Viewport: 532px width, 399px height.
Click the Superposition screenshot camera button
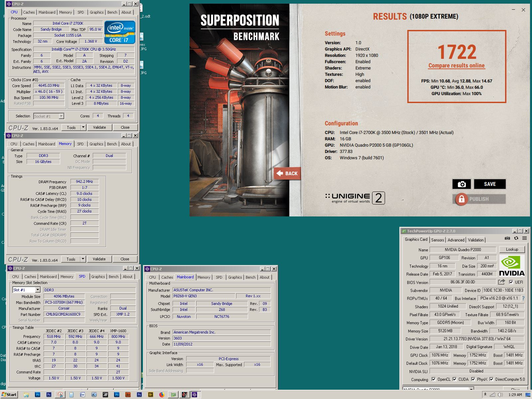462,184
